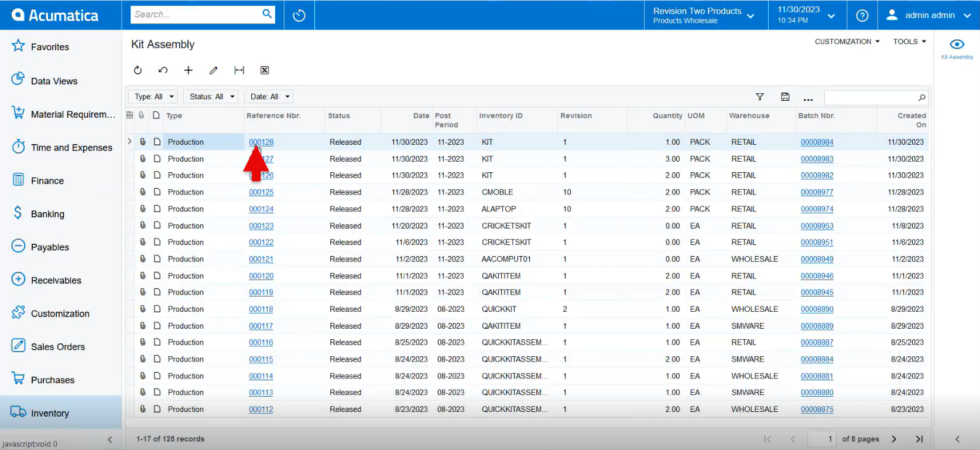Open the note icon for row 000120
This screenshot has width=980, height=450.
click(157, 275)
